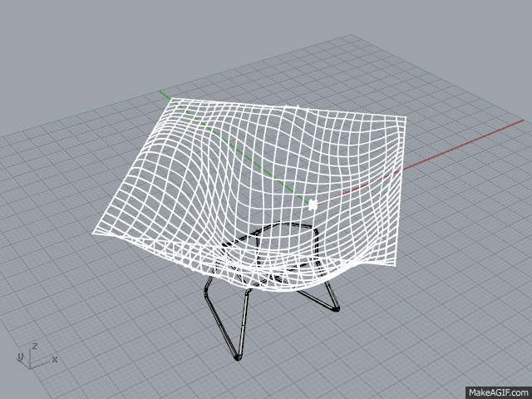The image size is (532, 399).
Task: Click the MakeAGIF.com watermark
Action: click(x=498, y=391)
